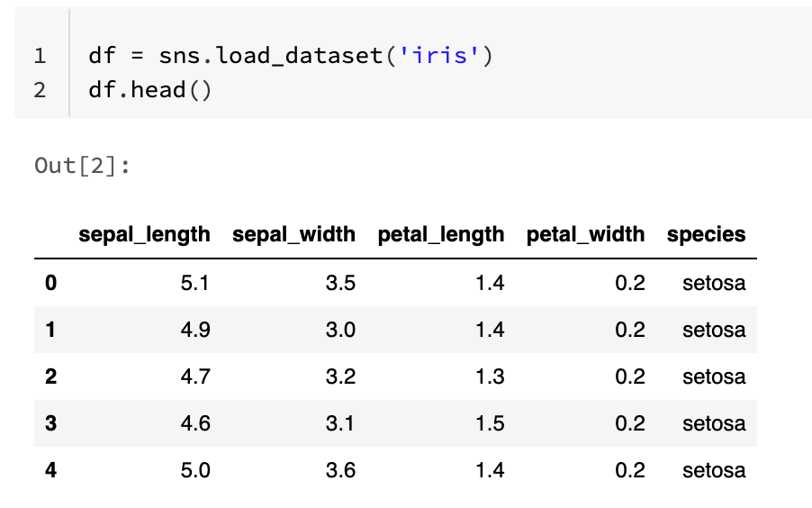This screenshot has height=508, width=812.
Task: Click row index 3 in the table
Action: click(50, 423)
